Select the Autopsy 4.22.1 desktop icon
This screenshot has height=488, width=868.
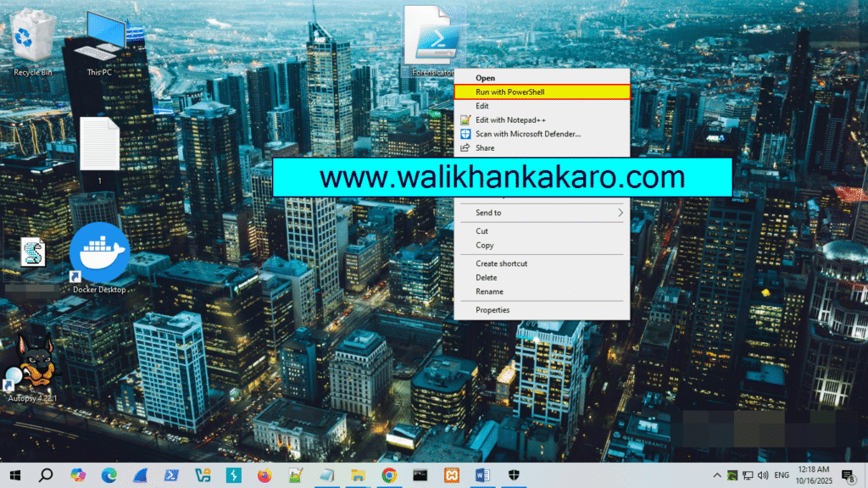[34, 366]
